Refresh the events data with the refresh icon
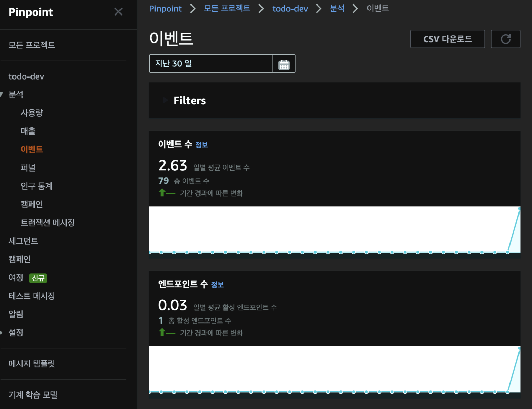 [x=505, y=39]
